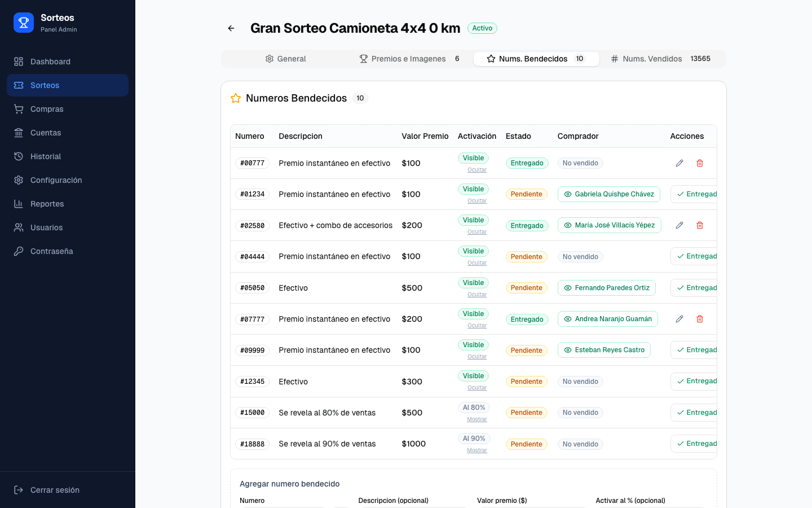Click number badge #18888
812x508 pixels.
[252, 444]
